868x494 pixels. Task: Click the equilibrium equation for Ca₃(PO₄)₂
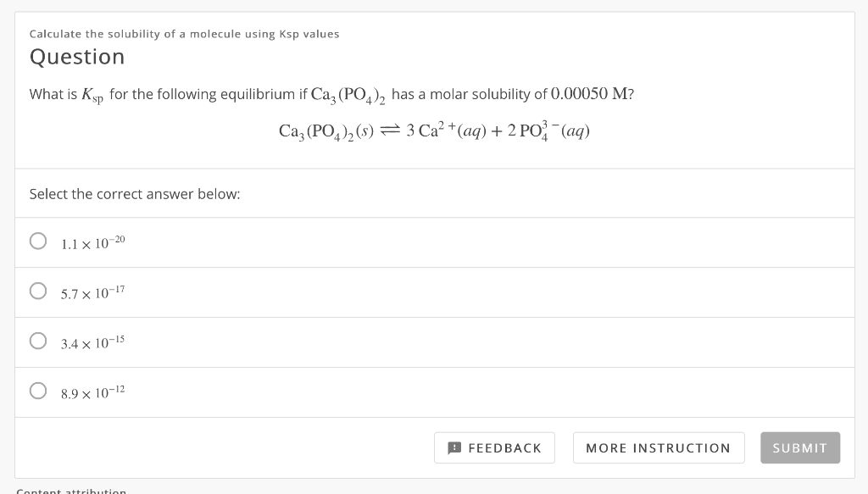(434, 131)
